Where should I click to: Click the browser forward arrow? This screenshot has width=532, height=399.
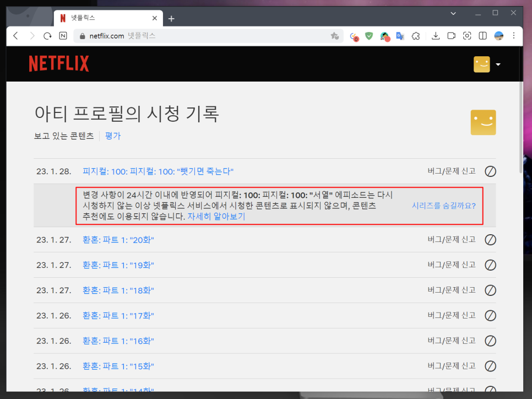click(32, 36)
